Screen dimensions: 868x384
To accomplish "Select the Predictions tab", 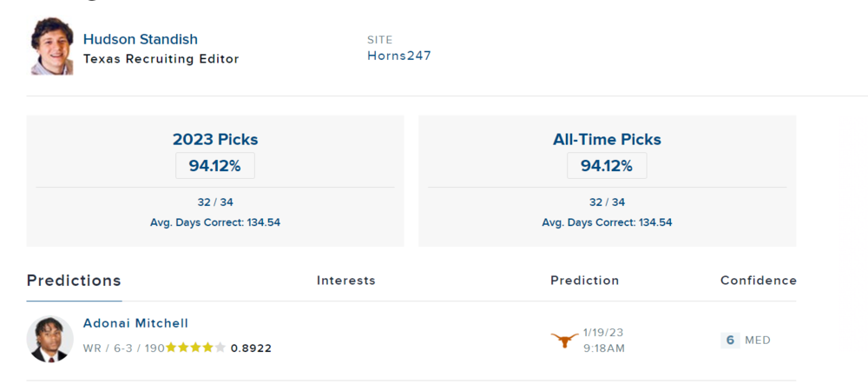I will pyautogui.click(x=74, y=281).
